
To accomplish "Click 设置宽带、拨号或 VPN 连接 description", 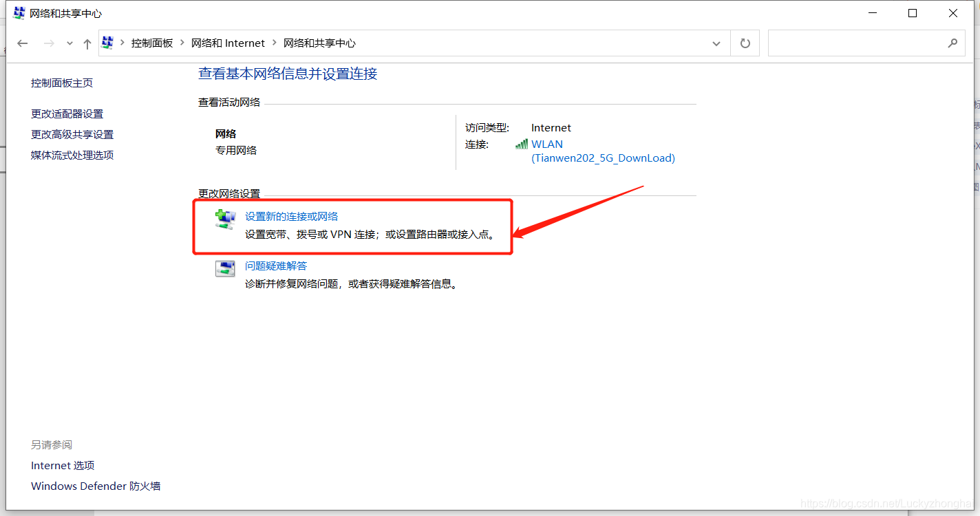I will pyautogui.click(x=370, y=235).
